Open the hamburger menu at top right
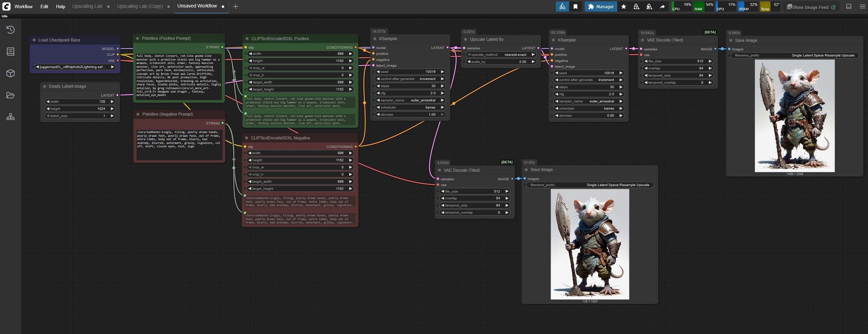Screen dimensions: 868x334 point(862,6)
